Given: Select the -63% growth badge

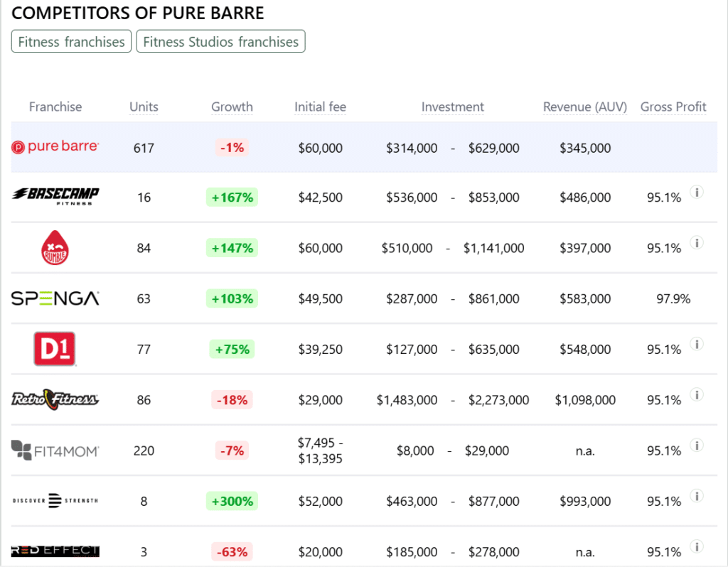Looking at the screenshot, I should 232,551.
